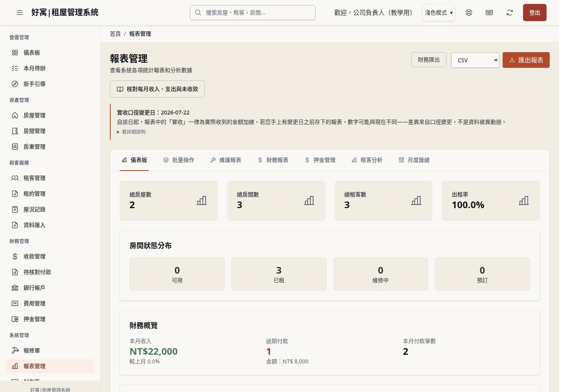Click the 匯出報表 button
This screenshot has width=565, height=392.
click(x=526, y=60)
